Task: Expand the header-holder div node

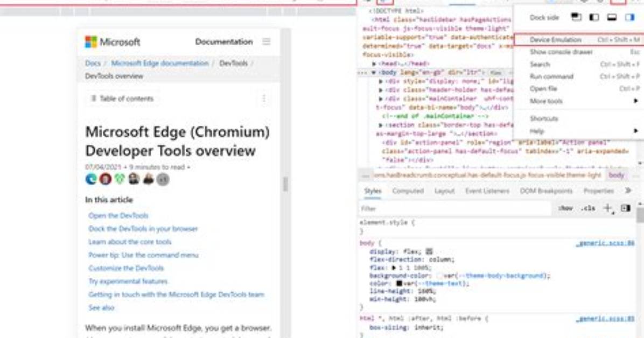Action: pos(381,90)
